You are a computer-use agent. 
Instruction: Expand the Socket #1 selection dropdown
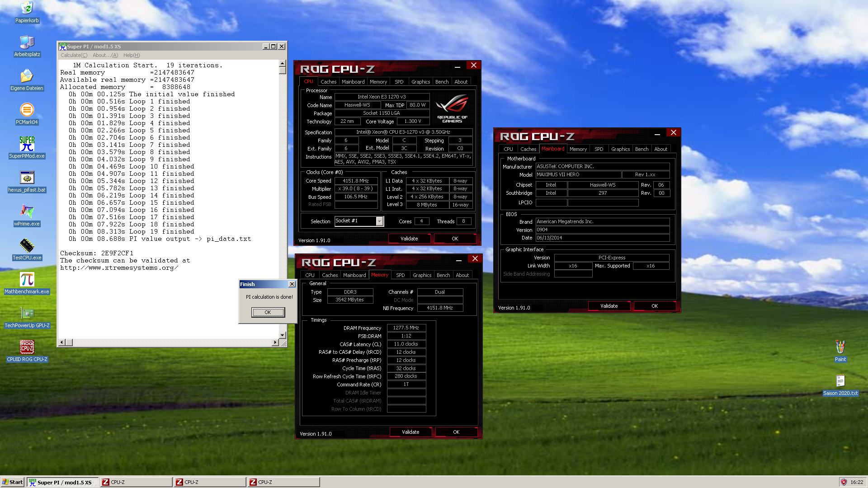tap(380, 221)
